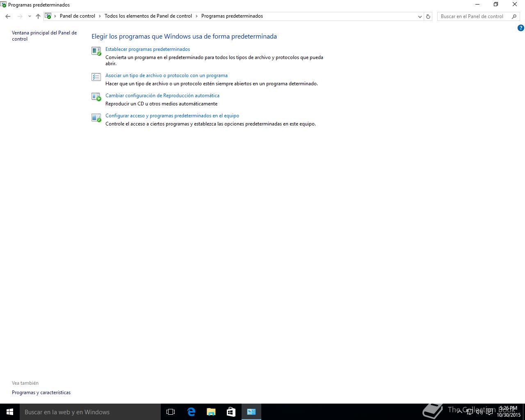Image resolution: width=525 pixels, height=420 pixels.
Task: Expand the chevron after Todos los elementos
Action: pos(196,16)
